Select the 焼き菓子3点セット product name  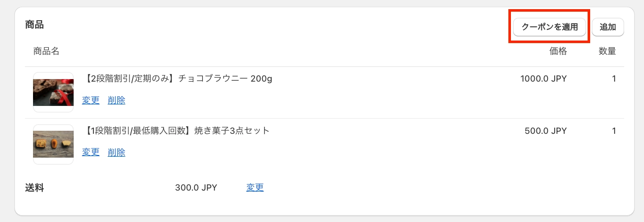coord(176,131)
